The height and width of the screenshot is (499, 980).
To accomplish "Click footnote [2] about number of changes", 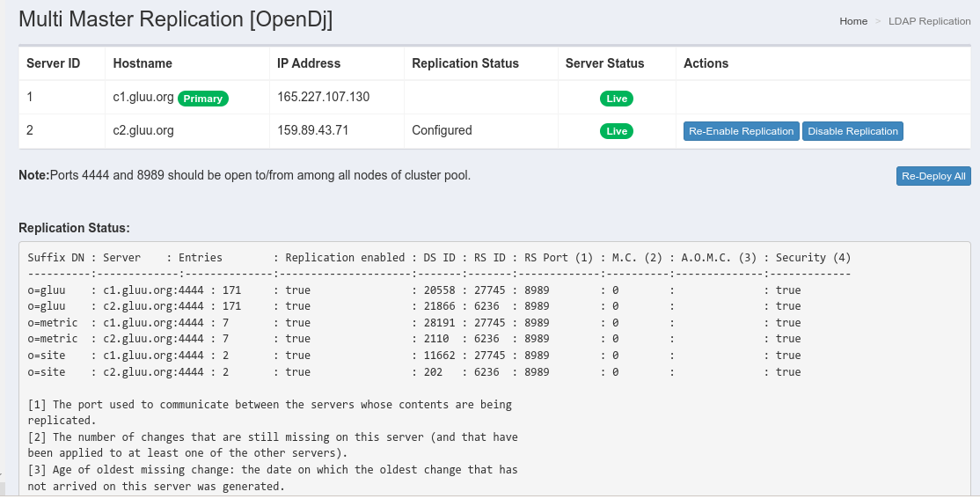I will [x=273, y=445].
